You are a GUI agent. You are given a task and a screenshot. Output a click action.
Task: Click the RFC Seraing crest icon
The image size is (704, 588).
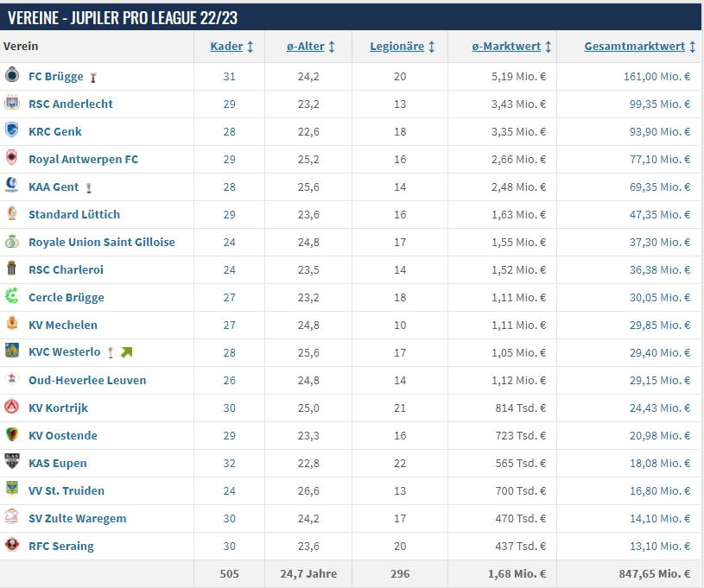[x=12, y=546]
